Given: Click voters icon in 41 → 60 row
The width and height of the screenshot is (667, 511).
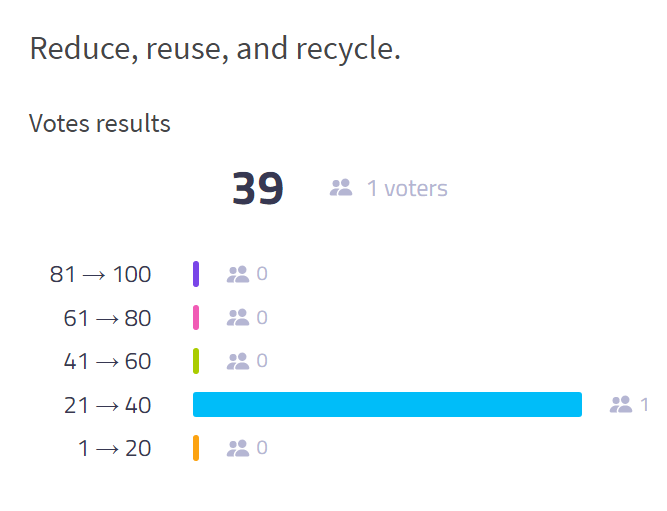Looking at the screenshot, I should (x=238, y=361).
